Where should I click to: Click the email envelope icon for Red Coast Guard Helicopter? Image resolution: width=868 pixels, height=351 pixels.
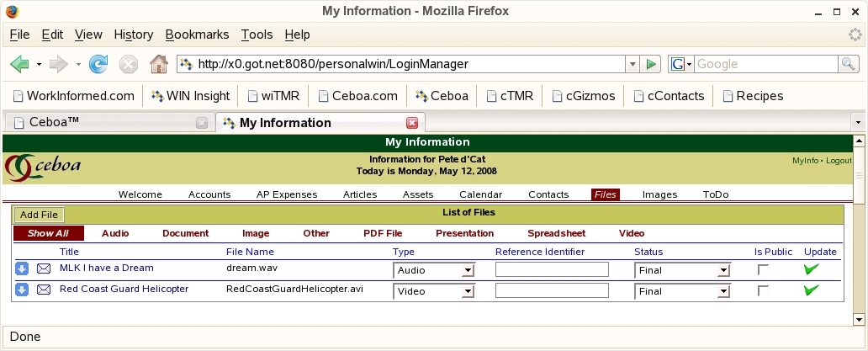(44, 290)
